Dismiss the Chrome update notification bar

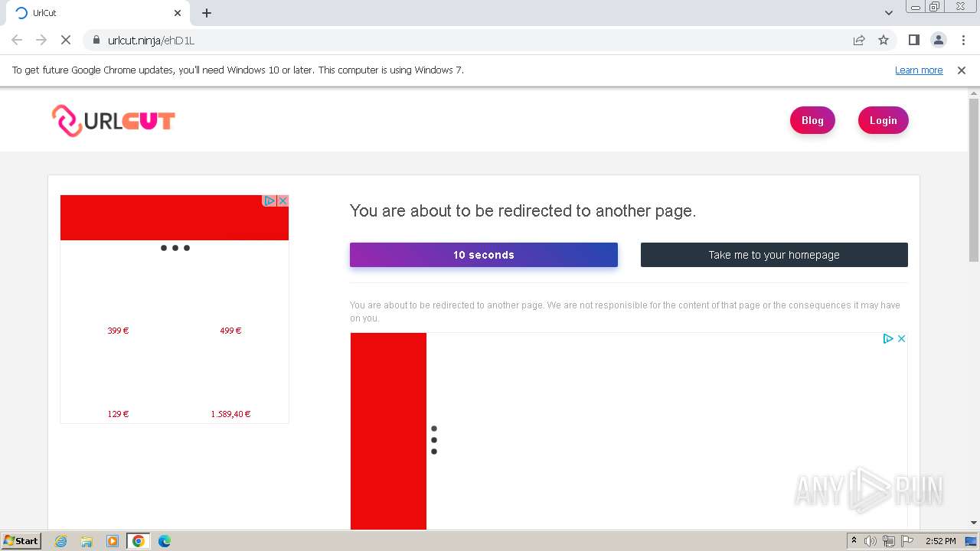coord(962,70)
